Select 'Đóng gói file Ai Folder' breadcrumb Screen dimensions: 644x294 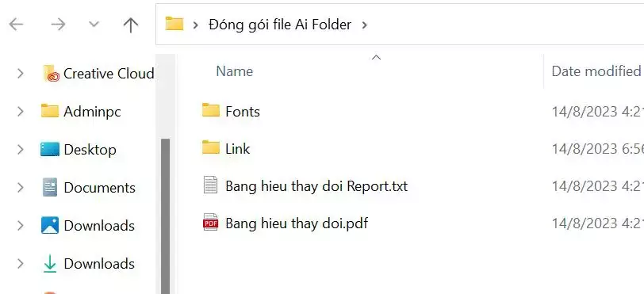pyautogui.click(x=280, y=25)
